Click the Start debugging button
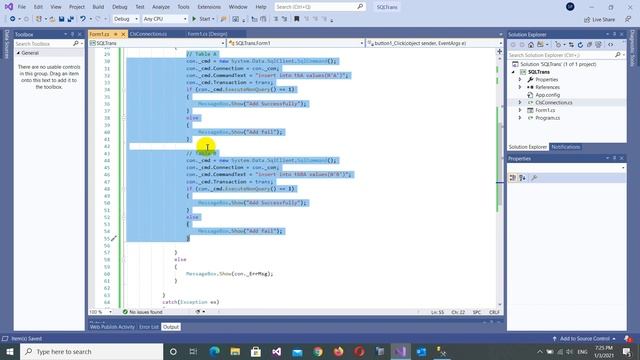Screen dimensions: 640x360 tap(203, 19)
